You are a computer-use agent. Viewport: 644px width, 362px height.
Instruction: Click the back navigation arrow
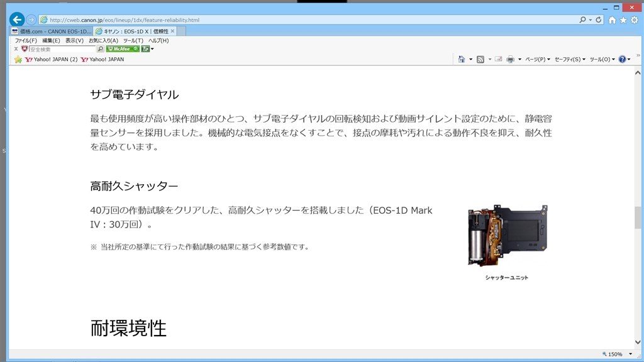pyautogui.click(x=16, y=19)
